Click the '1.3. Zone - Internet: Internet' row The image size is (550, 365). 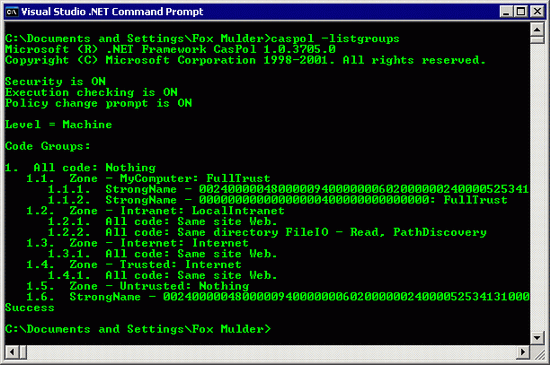tap(138, 243)
